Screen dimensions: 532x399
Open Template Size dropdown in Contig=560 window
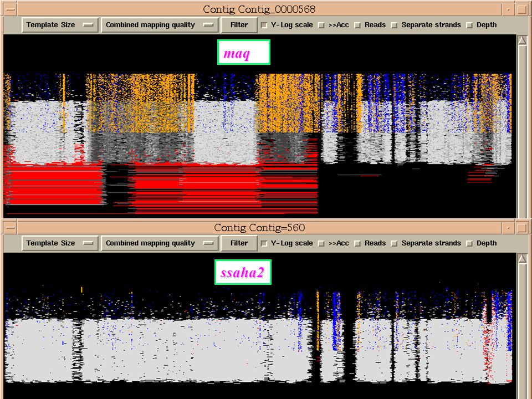60,243
